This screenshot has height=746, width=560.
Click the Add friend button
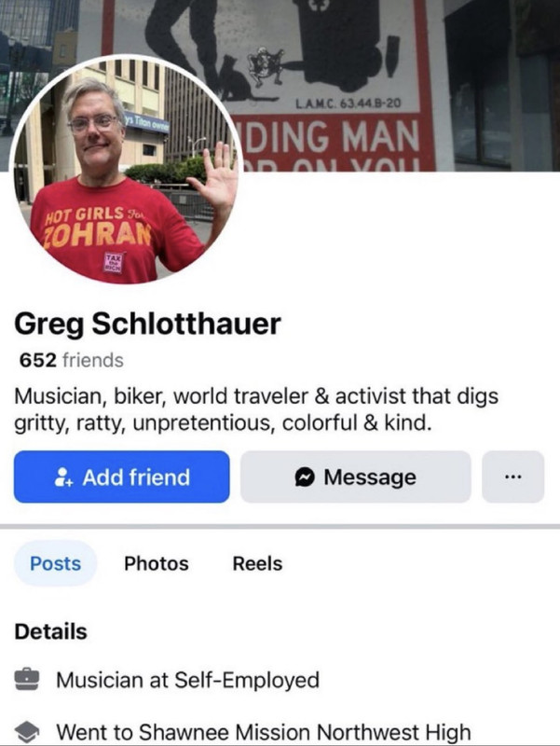coord(122,477)
